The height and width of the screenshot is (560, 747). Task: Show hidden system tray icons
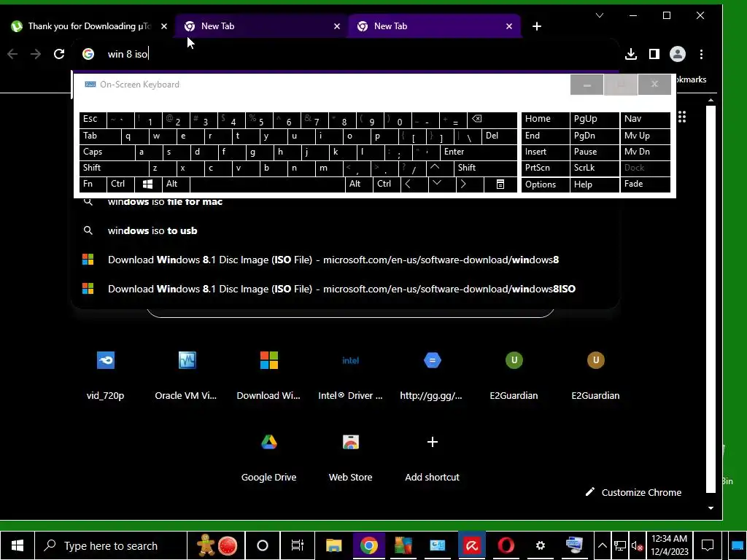pos(602,545)
